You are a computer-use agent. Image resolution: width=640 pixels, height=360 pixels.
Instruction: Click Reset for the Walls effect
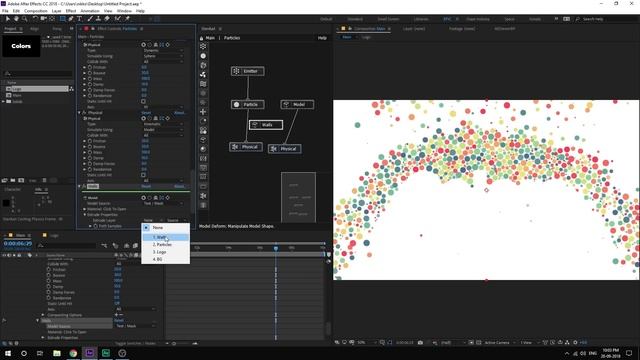(x=146, y=187)
